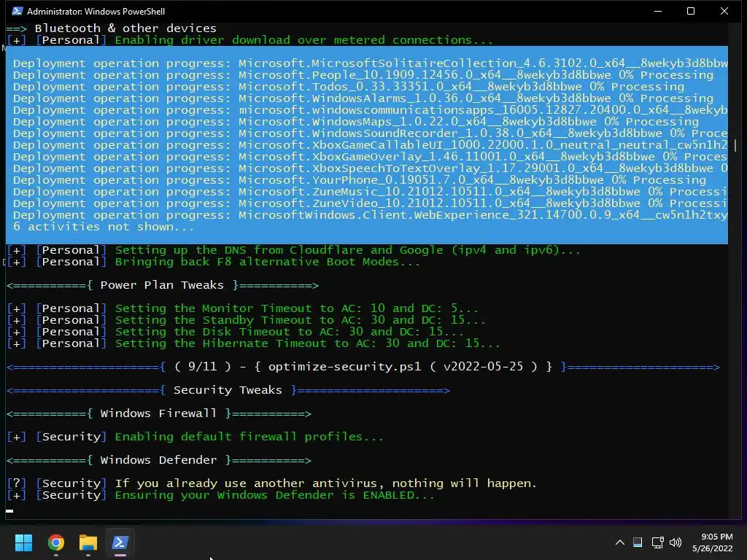Click 'Enabling default firewall profiles...' line
The image size is (747, 560).
pos(196,437)
